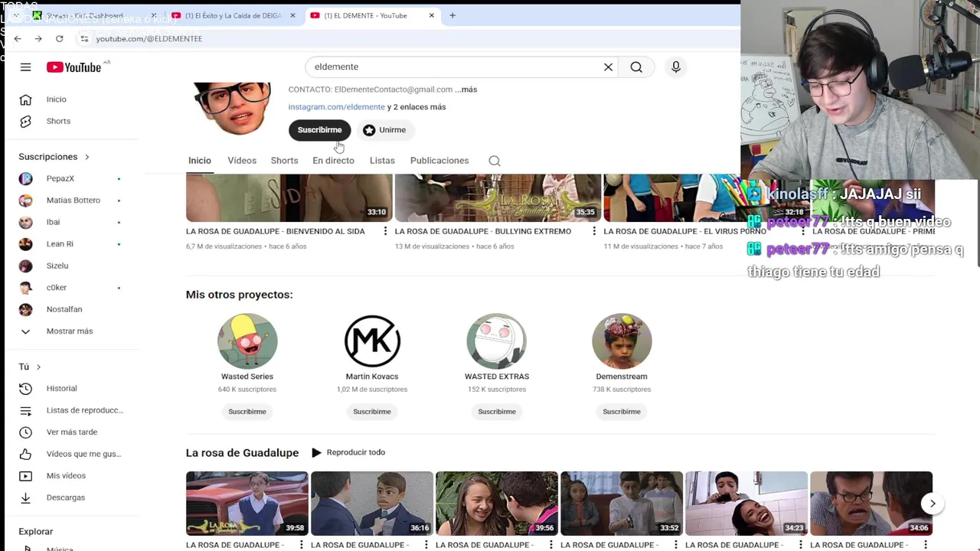Viewport: 980px width, 551px height.
Task: Reload the page
Action: 60,38
